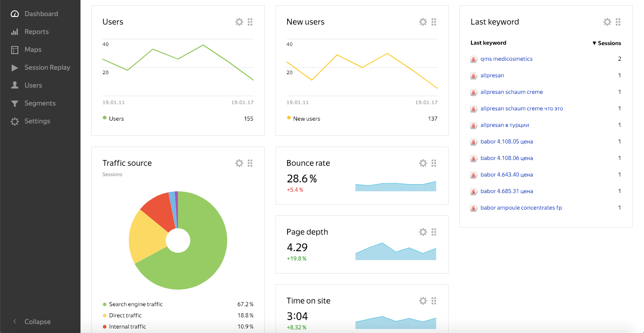Click the Maps layout icon

[x=15, y=50]
